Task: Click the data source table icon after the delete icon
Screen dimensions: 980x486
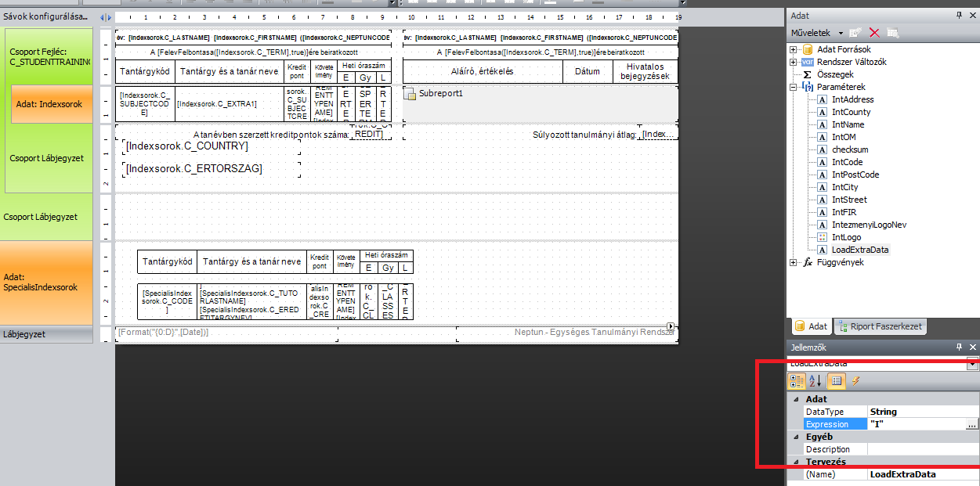Action: pyautogui.click(x=893, y=33)
